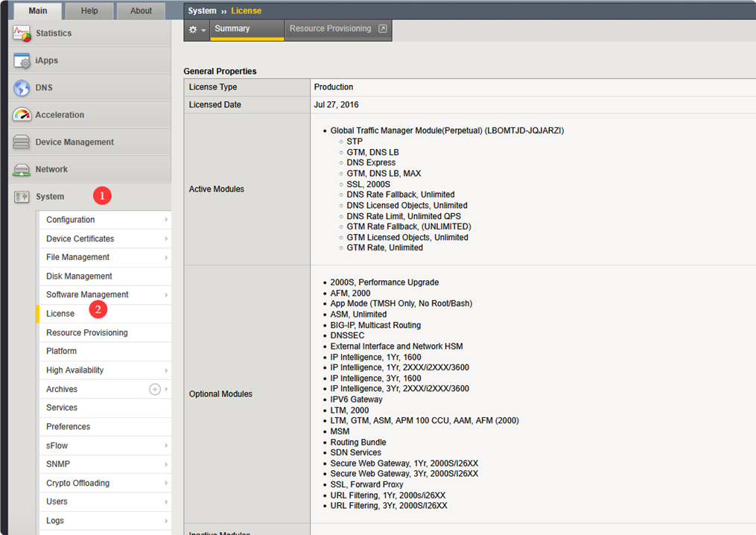Image resolution: width=756 pixels, height=535 pixels.
Task: Open Services menu item
Action: [x=104, y=408]
